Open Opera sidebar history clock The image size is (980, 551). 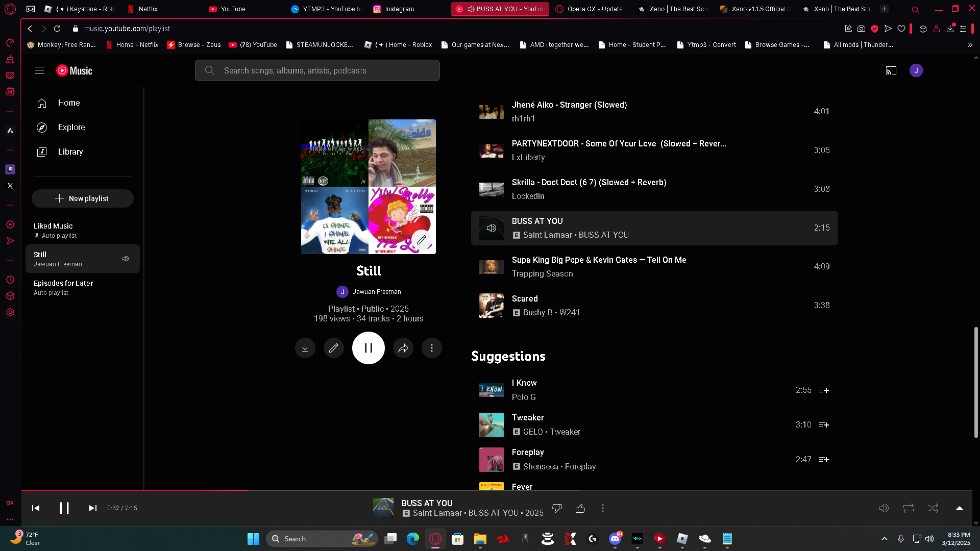10,280
